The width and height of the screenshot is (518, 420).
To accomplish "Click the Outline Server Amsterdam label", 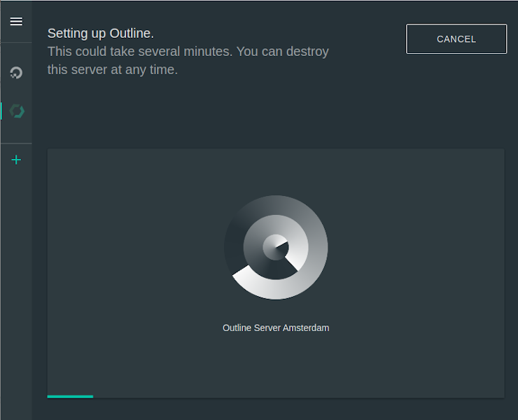I will click(276, 328).
